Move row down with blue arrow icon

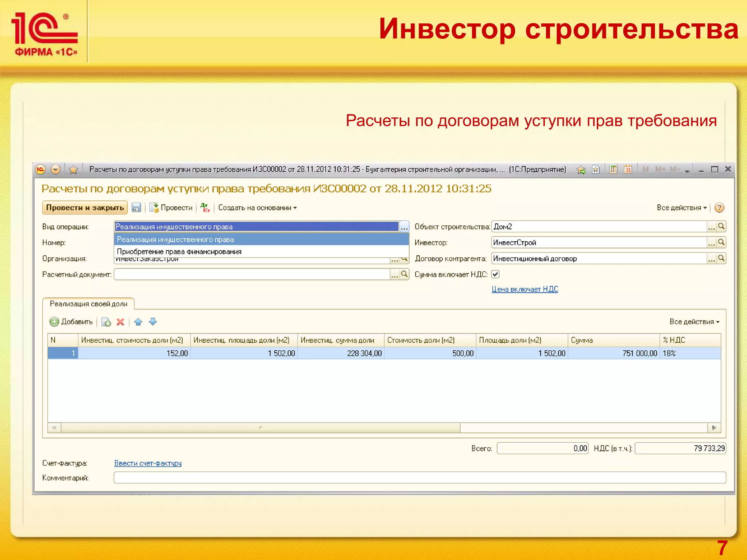pos(153,322)
